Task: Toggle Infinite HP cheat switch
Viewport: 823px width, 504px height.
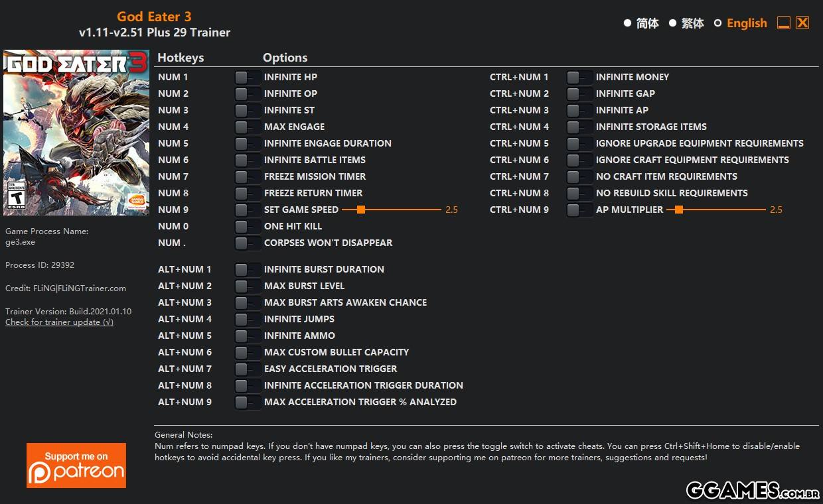Action: click(x=248, y=78)
